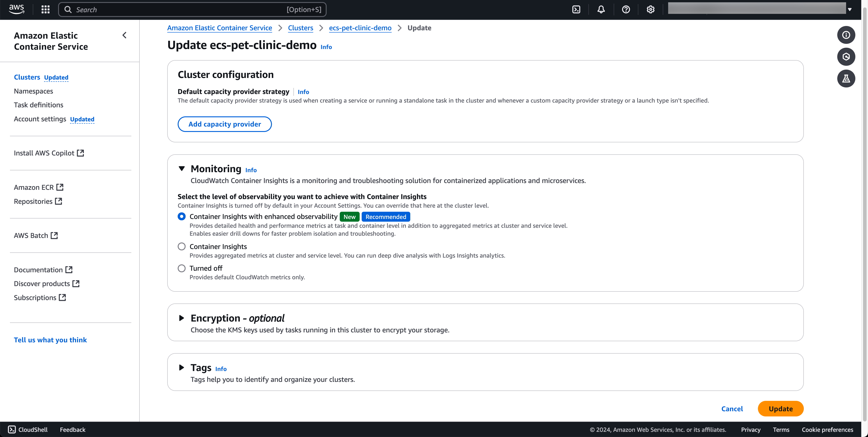Collapse the Monitoring section
Screen dimensions: 868x437
182,169
